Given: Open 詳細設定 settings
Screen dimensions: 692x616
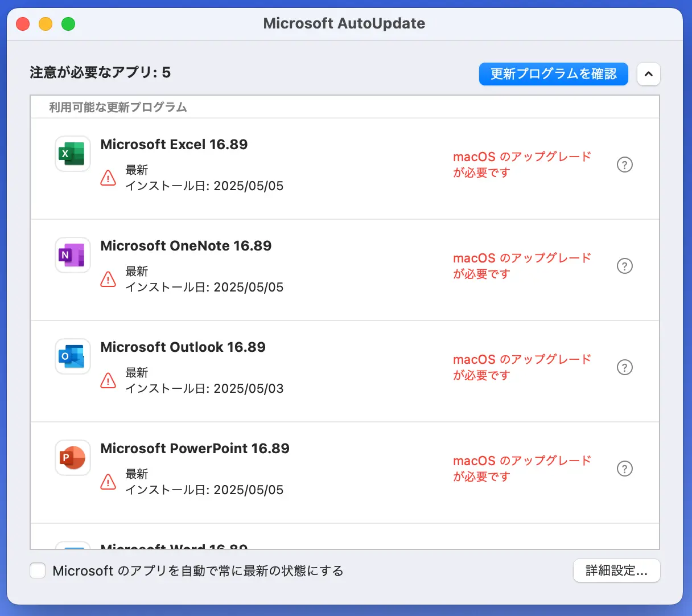Looking at the screenshot, I should coord(616,570).
